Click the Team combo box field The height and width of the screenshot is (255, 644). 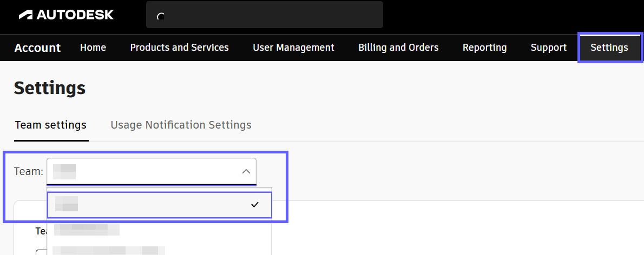tap(152, 171)
